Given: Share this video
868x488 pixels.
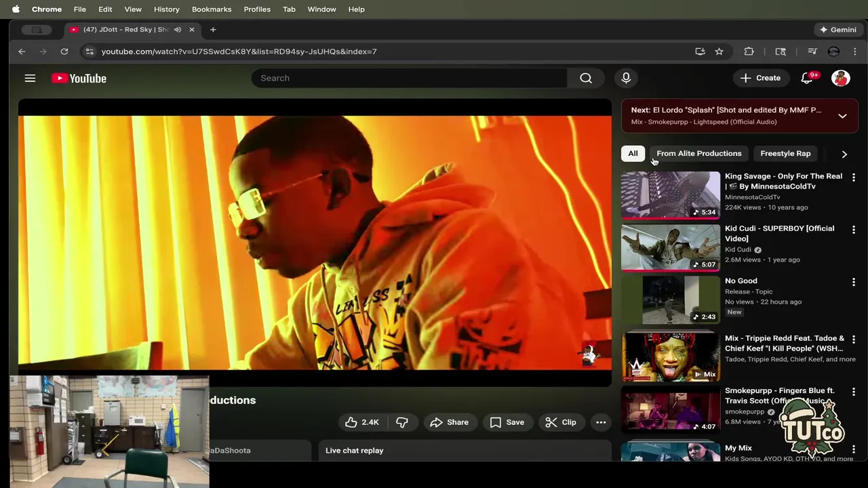Looking at the screenshot, I should coord(449,422).
